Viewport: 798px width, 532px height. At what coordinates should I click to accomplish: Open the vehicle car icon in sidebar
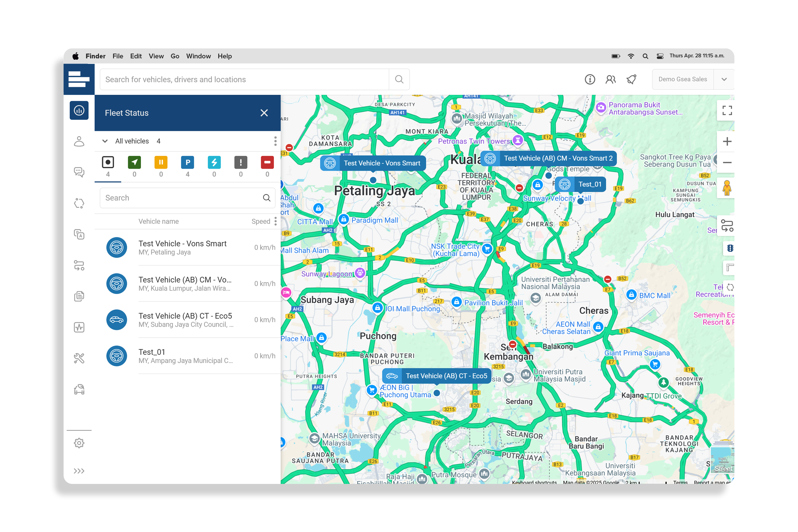(x=79, y=389)
